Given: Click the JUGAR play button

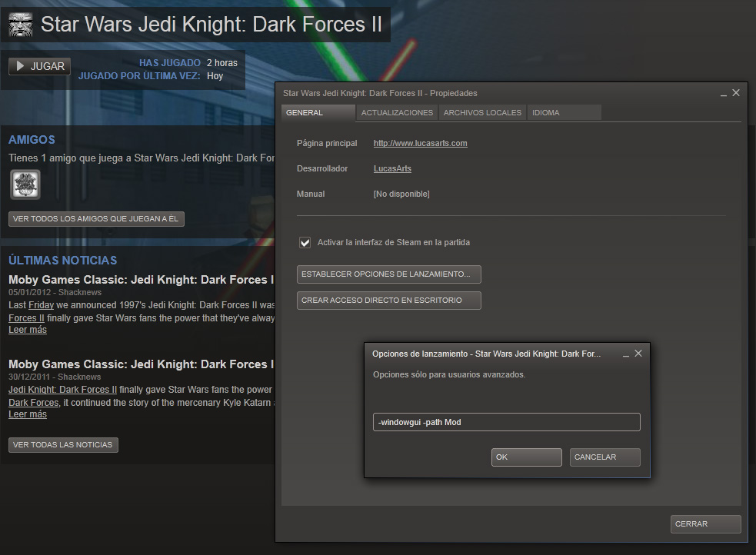Looking at the screenshot, I should pyautogui.click(x=39, y=66).
